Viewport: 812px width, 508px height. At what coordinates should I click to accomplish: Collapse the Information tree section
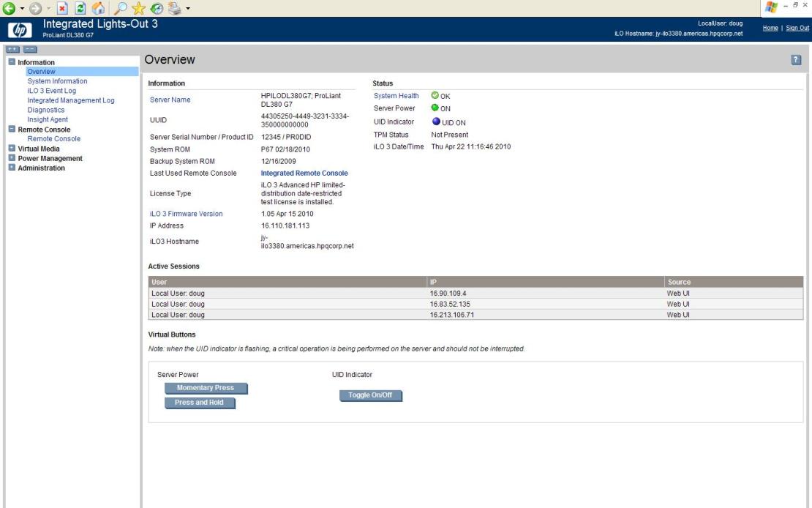point(12,61)
